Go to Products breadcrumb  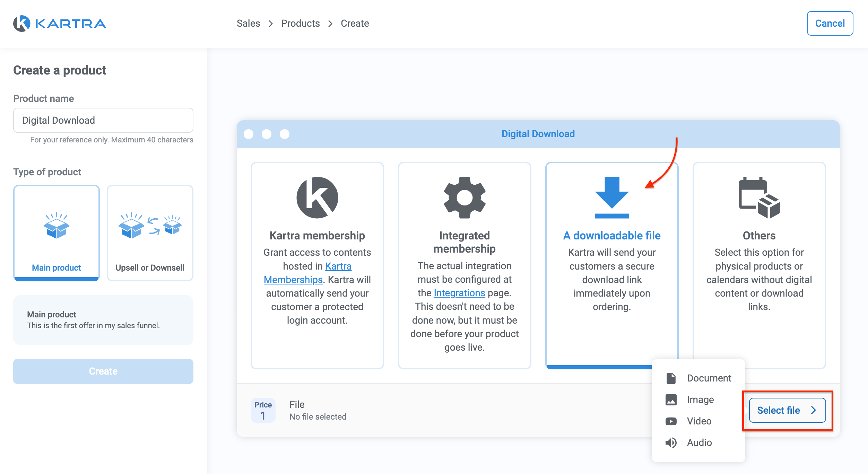[300, 24]
